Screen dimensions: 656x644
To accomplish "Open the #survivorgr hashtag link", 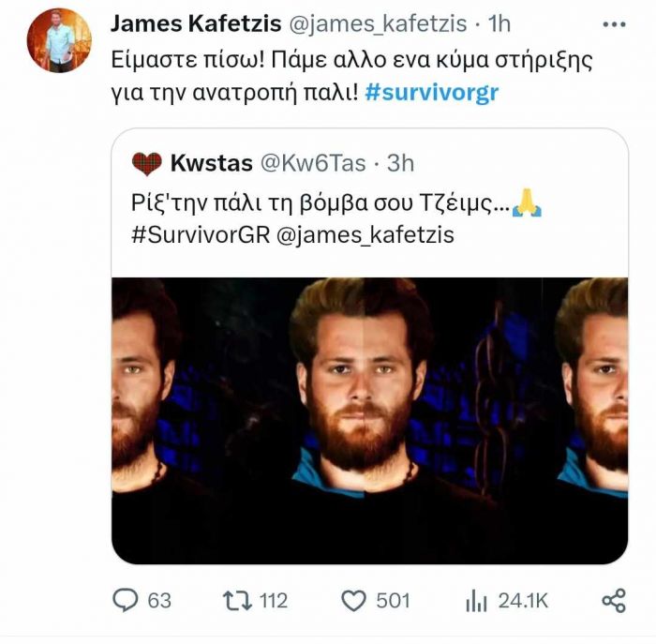I will 432,93.
